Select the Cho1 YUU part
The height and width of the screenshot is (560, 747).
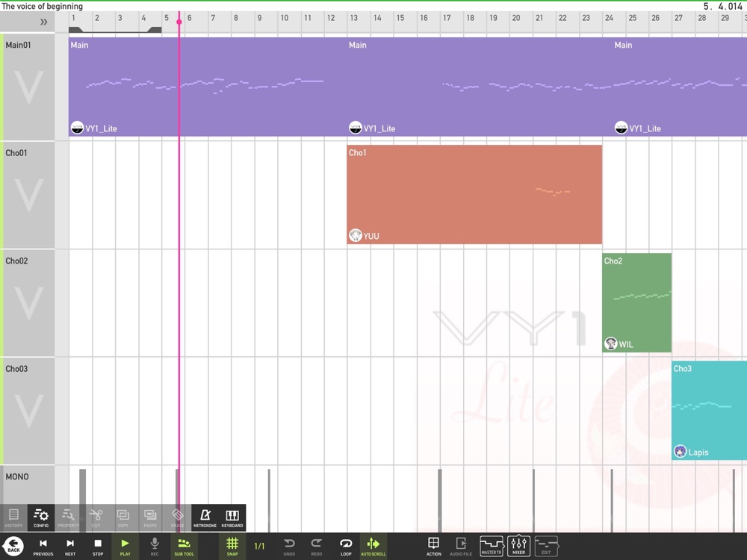(x=474, y=195)
